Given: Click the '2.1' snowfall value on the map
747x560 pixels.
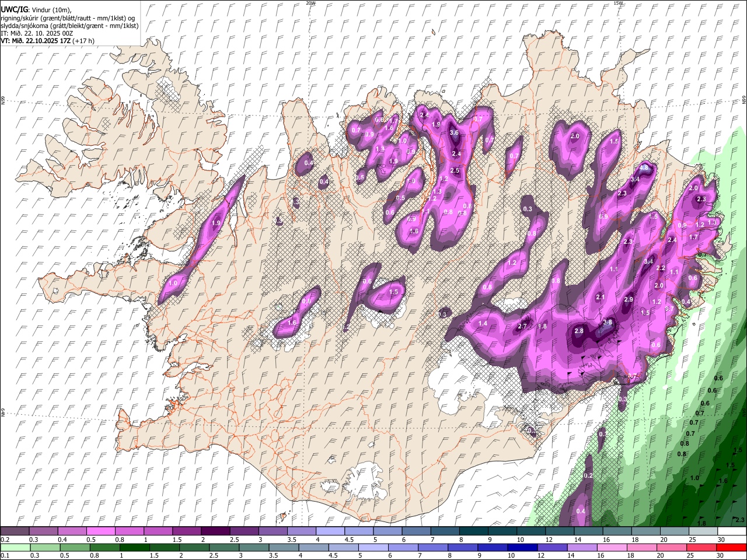Looking at the screenshot, I should [601, 297].
